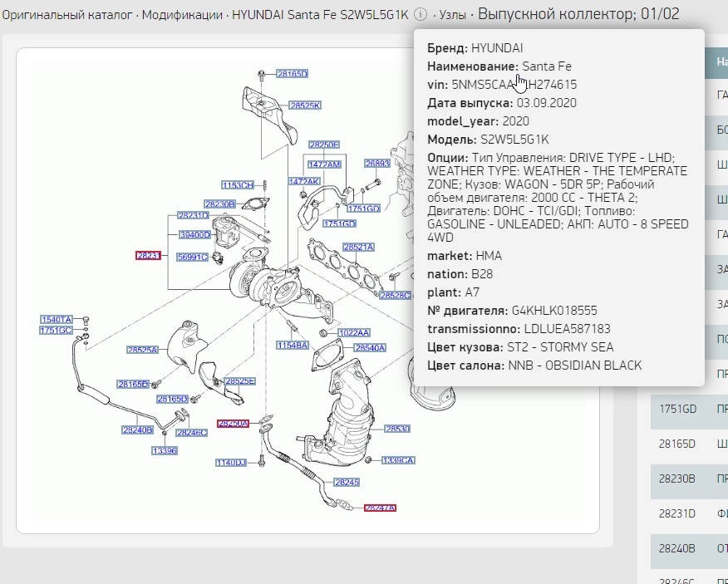Choose part label 28530 in the diagram
Viewport: 728px width, 584px height.
click(x=397, y=429)
